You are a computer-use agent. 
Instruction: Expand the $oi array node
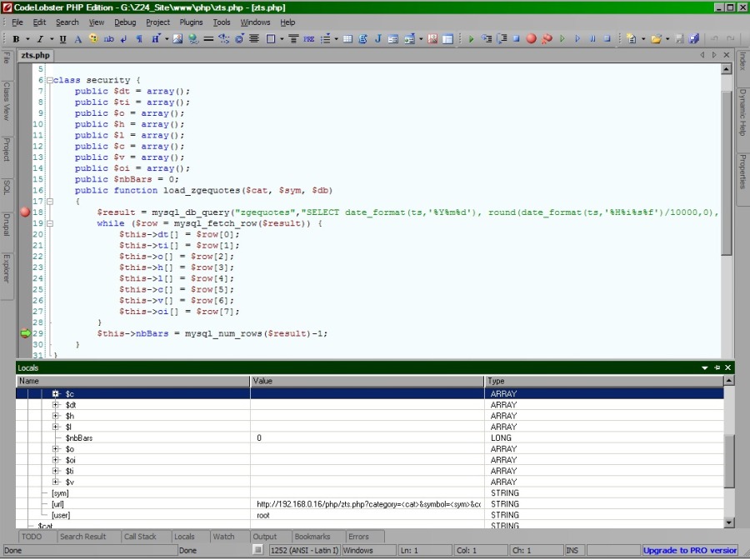[56, 460]
